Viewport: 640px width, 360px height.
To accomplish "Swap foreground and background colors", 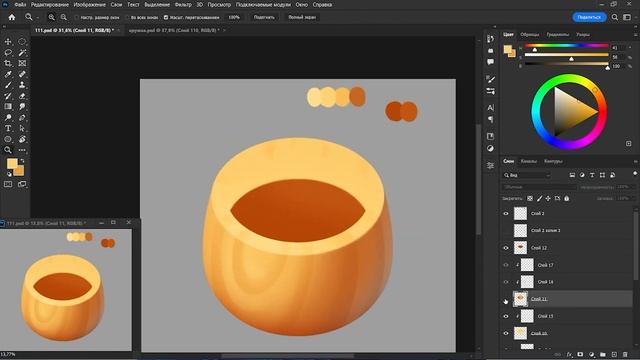I will pyautogui.click(x=22, y=161).
